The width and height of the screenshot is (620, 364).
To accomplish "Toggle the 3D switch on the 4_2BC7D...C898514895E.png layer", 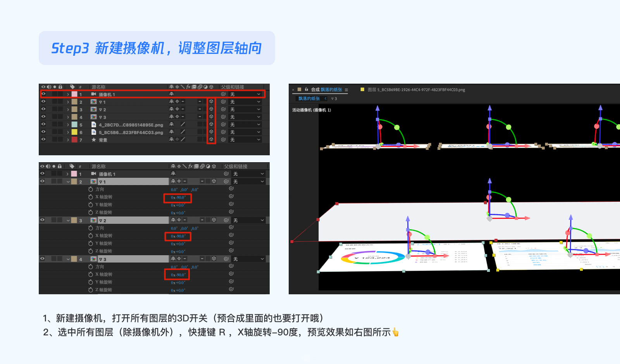I will coord(211,124).
